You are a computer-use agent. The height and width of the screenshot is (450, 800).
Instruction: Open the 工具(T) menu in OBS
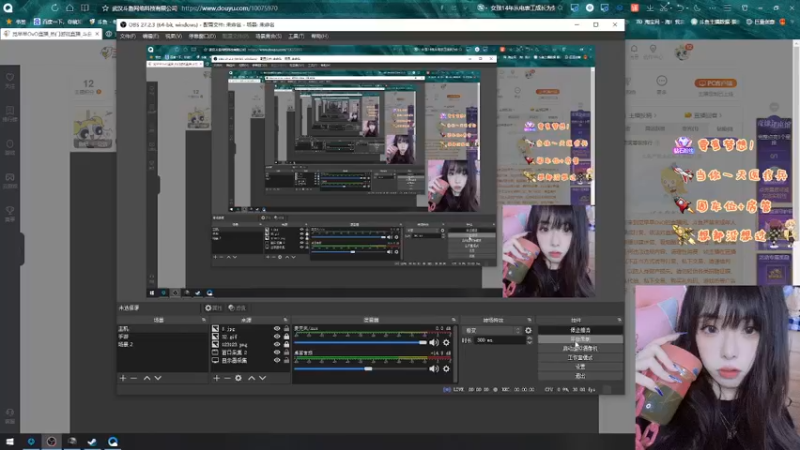coord(296,36)
